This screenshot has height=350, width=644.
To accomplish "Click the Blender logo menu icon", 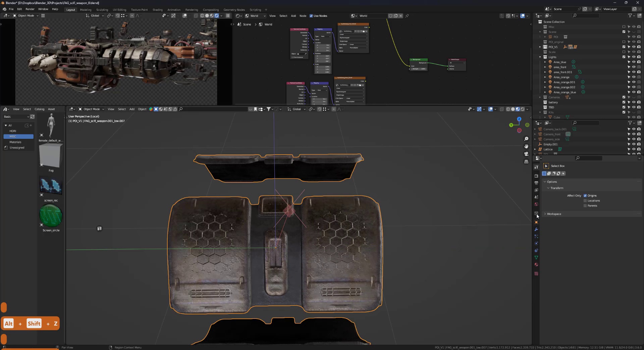I will tap(4, 9).
